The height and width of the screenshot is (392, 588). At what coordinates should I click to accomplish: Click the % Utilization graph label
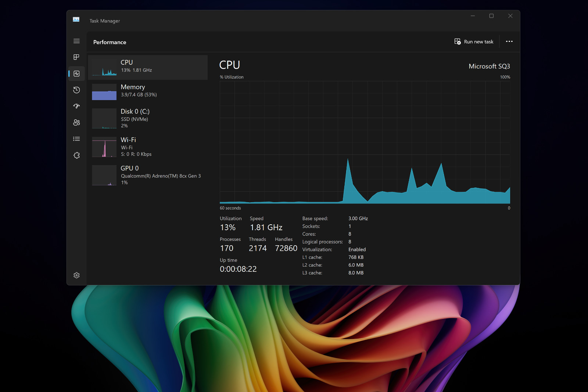232,77
